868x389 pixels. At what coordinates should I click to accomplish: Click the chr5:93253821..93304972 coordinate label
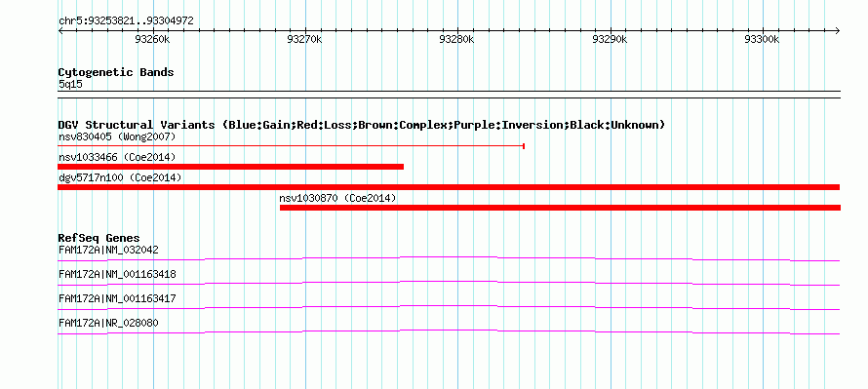[126, 21]
